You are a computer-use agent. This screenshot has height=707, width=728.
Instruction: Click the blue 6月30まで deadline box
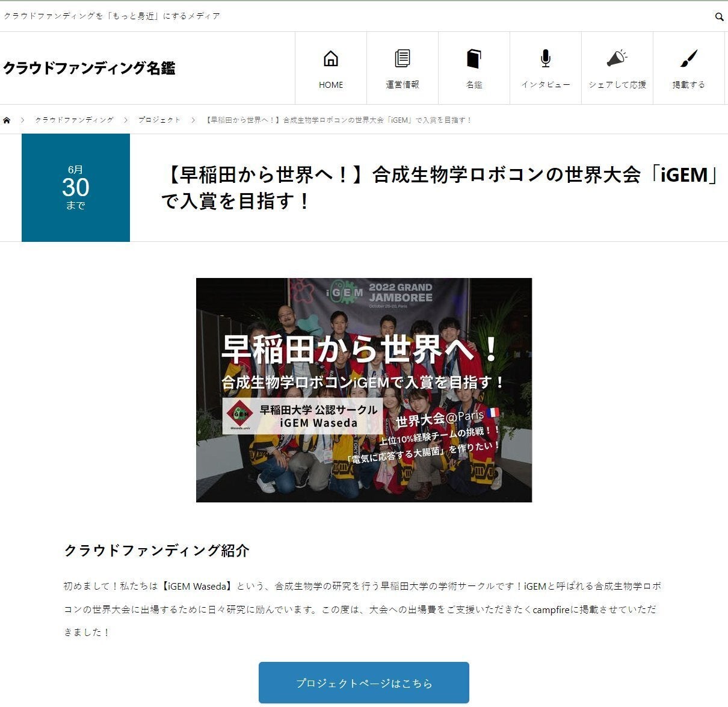76,188
